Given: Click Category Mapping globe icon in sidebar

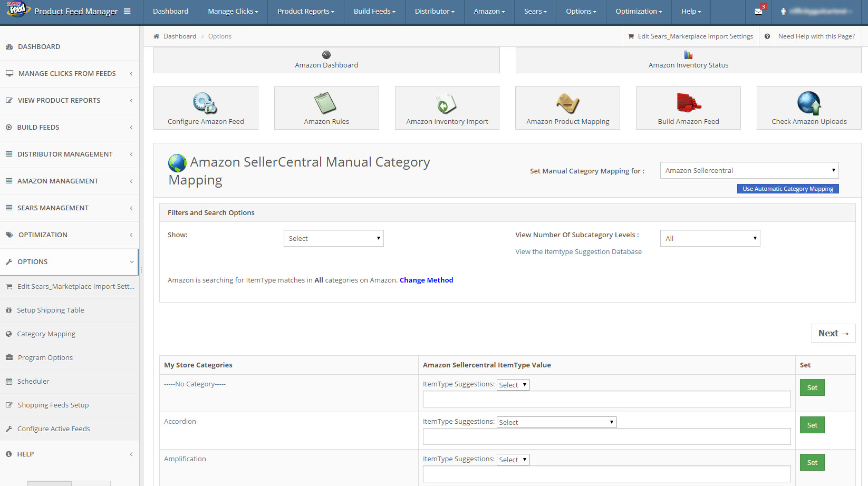Looking at the screenshot, I should (9, 334).
